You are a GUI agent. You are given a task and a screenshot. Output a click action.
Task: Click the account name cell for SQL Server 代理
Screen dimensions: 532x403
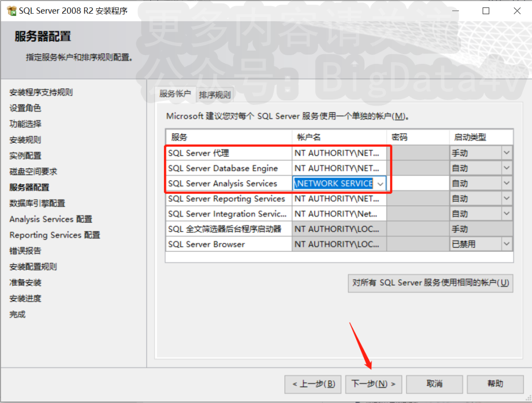[x=339, y=153]
